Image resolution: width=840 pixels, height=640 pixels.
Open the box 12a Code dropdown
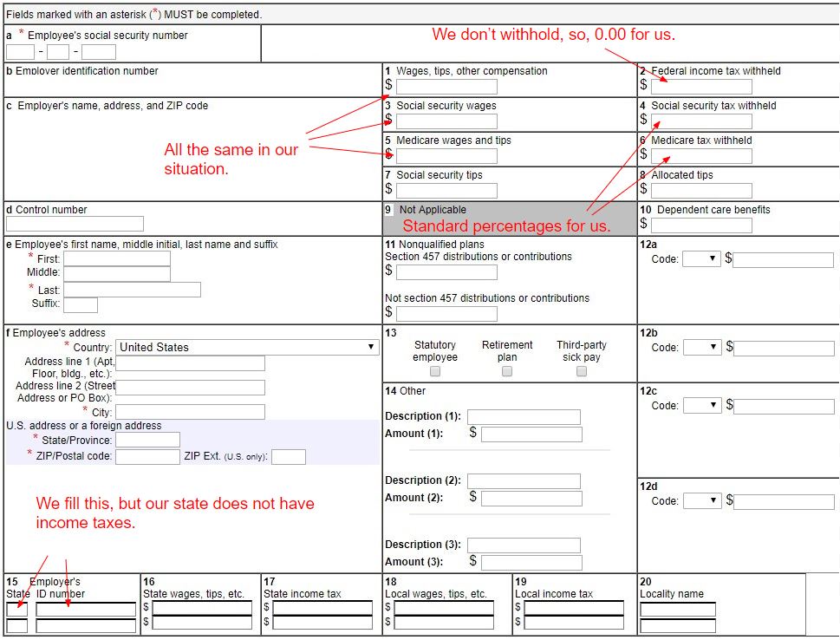click(701, 259)
